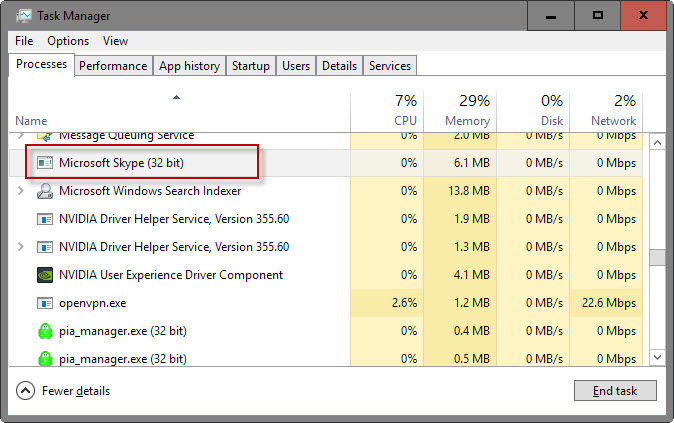Click the 4.1 MB NVIDIA memory value
674x423 pixels.
[x=472, y=275]
